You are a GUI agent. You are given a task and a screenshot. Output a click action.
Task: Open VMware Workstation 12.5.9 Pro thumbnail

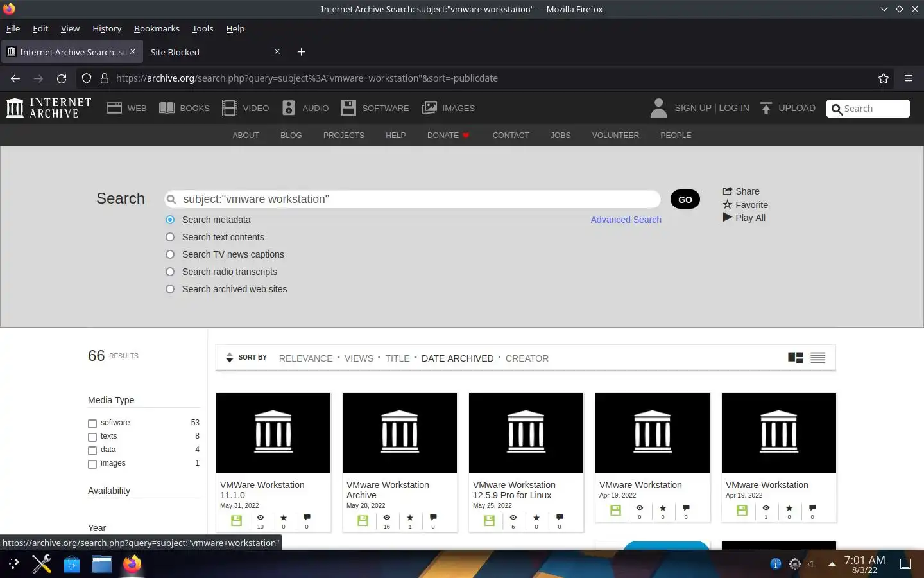526,433
